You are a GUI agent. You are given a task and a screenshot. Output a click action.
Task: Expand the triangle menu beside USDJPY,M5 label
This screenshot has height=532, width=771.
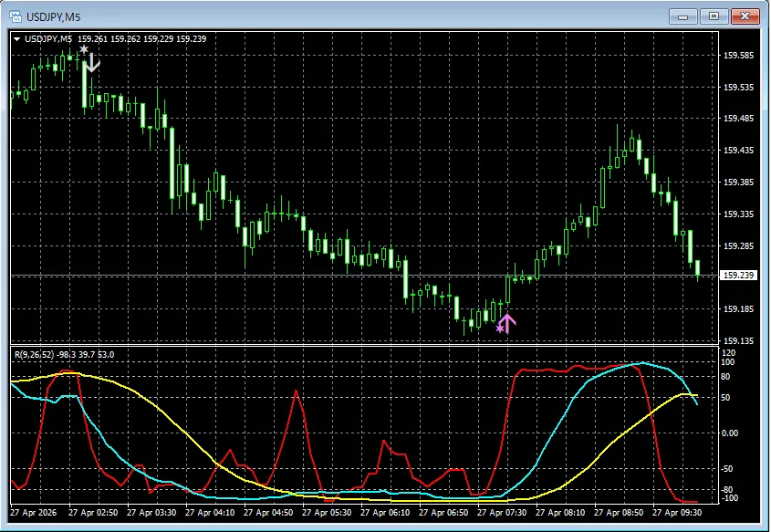16,38
